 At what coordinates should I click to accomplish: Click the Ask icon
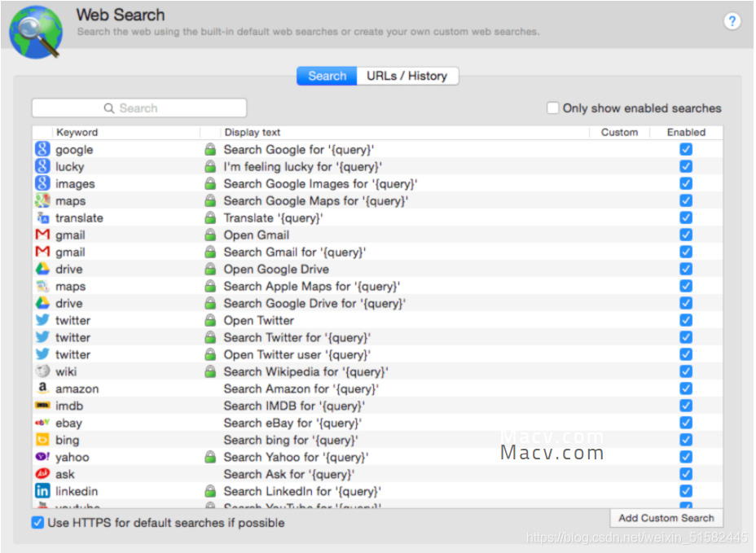coord(42,474)
